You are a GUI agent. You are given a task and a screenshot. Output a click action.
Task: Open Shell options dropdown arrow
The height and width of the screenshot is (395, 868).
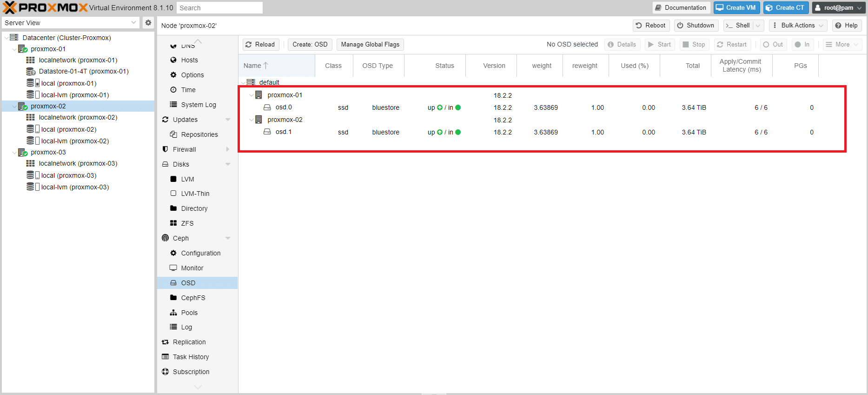click(x=758, y=26)
